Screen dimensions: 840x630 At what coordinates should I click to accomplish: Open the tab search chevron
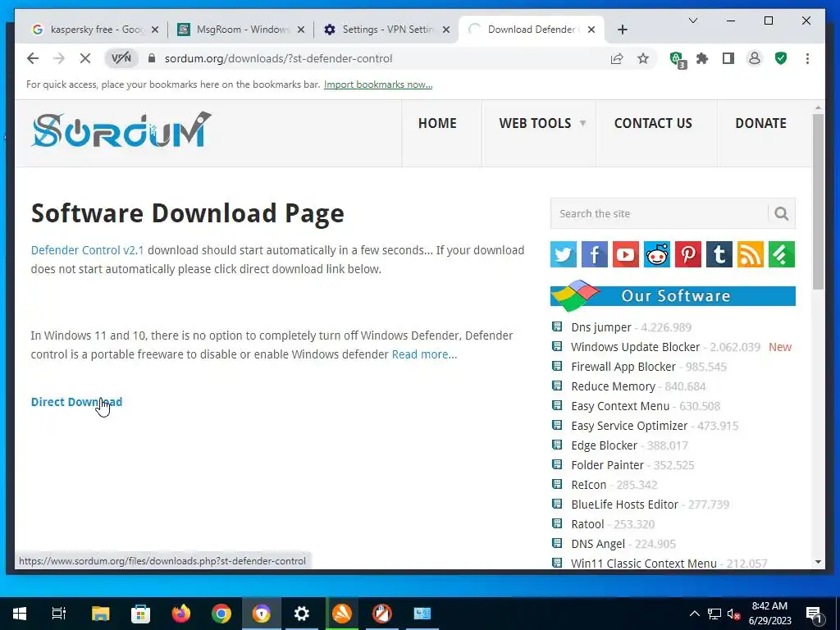(x=692, y=21)
